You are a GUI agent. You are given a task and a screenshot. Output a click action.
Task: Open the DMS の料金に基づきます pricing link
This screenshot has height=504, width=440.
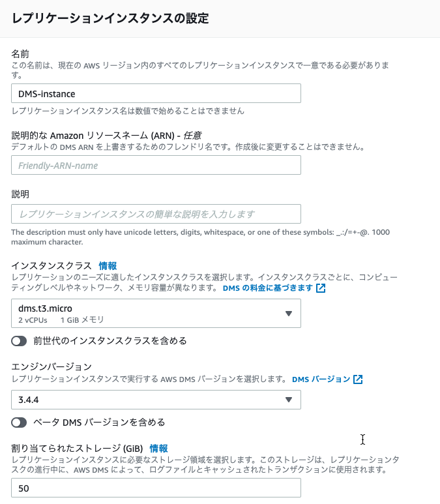(268, 288)
